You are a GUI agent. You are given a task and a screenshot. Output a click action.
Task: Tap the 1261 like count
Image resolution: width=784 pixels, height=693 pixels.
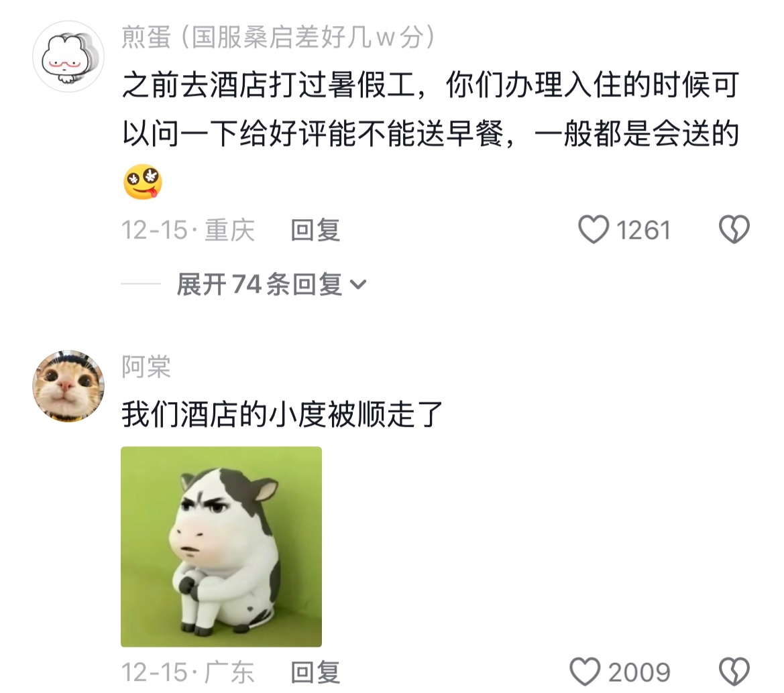tap(643, 231)
